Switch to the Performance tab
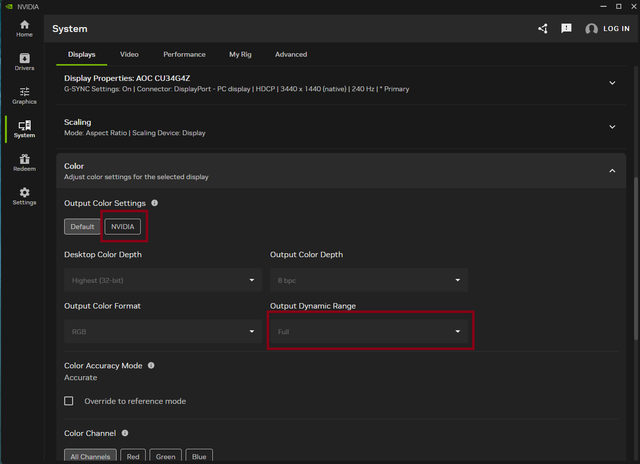 [184, 54]
